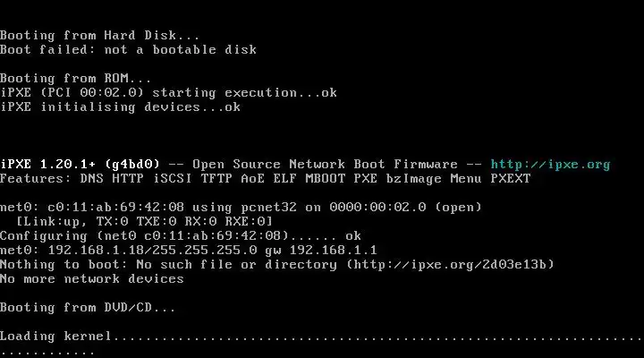Screen dimensions: 644x358
Task: Click the 'No more network devices' line
Action: coord(91,279)
